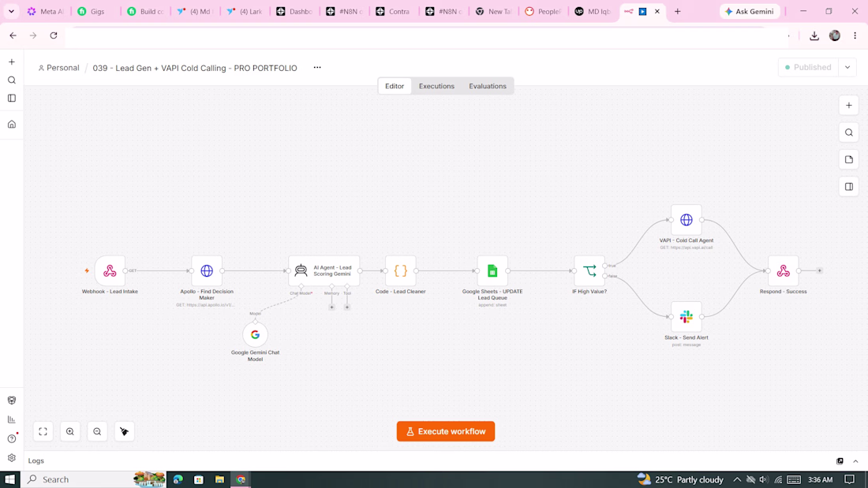Open the Personal project breadcrumb link
868x488 pixels.
pos(58,68)
